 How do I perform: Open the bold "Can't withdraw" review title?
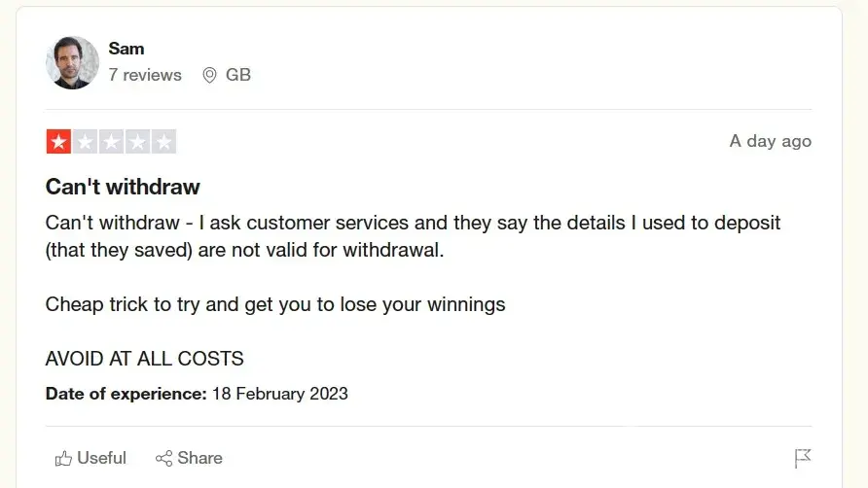tap(123, 187)
